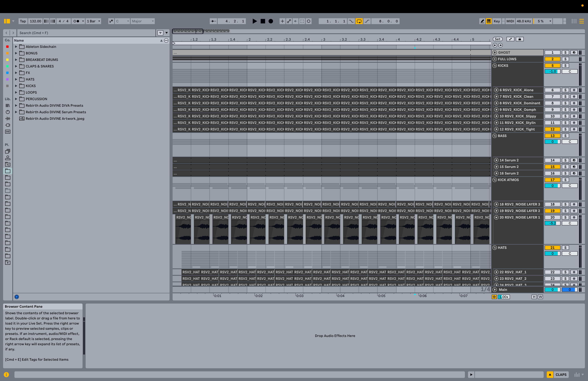This screenshot has height=381, width=588.
Task: Toggle track activator 19 on NOISE LAYER 2
Action: point(552,211)
